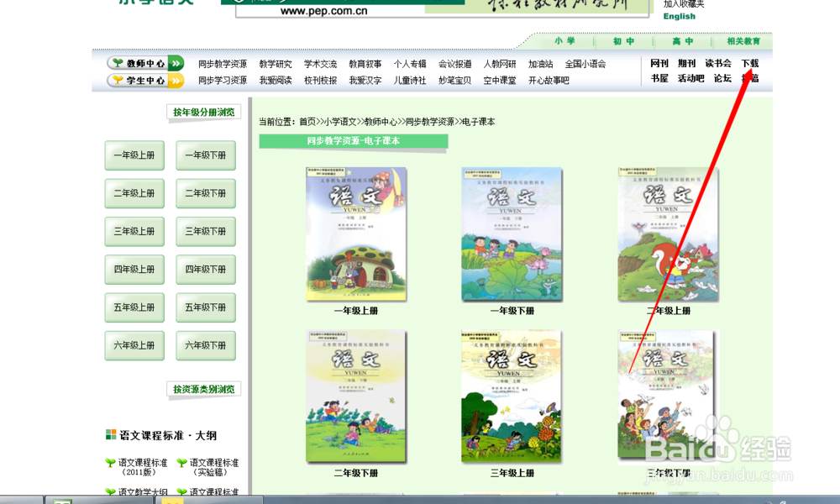
Task: Click the 活动吧 link
Action: click(690, 78)
